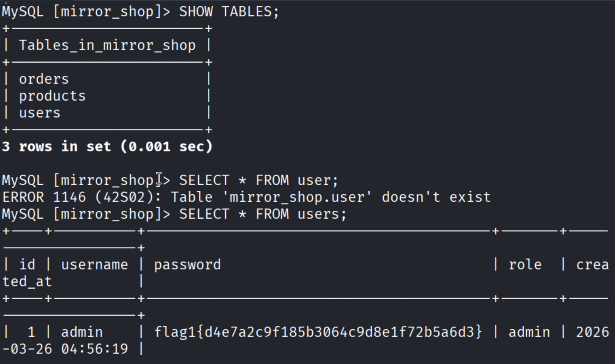Click the admin value under role

(529, 333)
